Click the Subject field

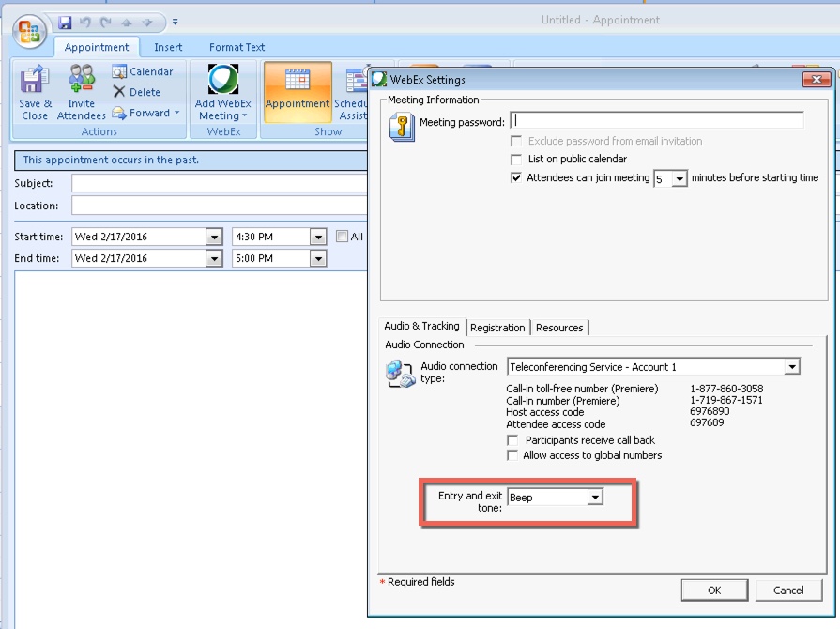click(x=220, y=183)
